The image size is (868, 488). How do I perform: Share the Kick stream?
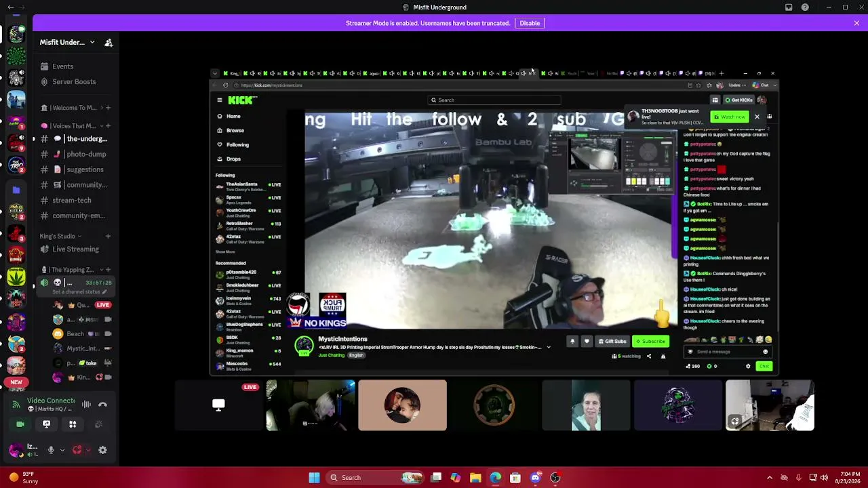pos(648,357)
